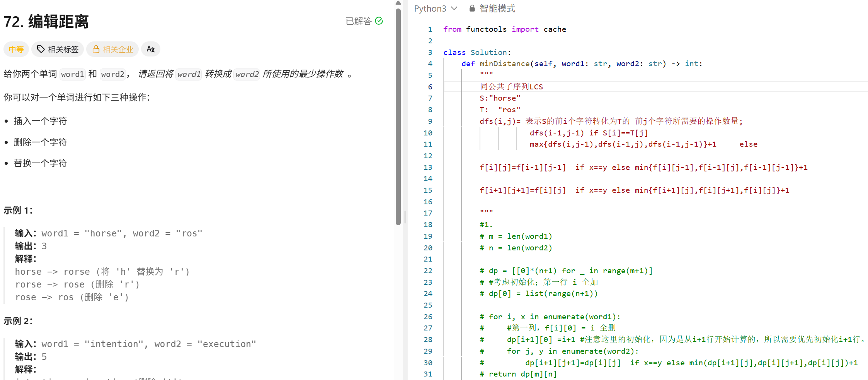868x380 pixels.
Task: Click the problem title 72. 编辑距离
Action: click(46, 21)
